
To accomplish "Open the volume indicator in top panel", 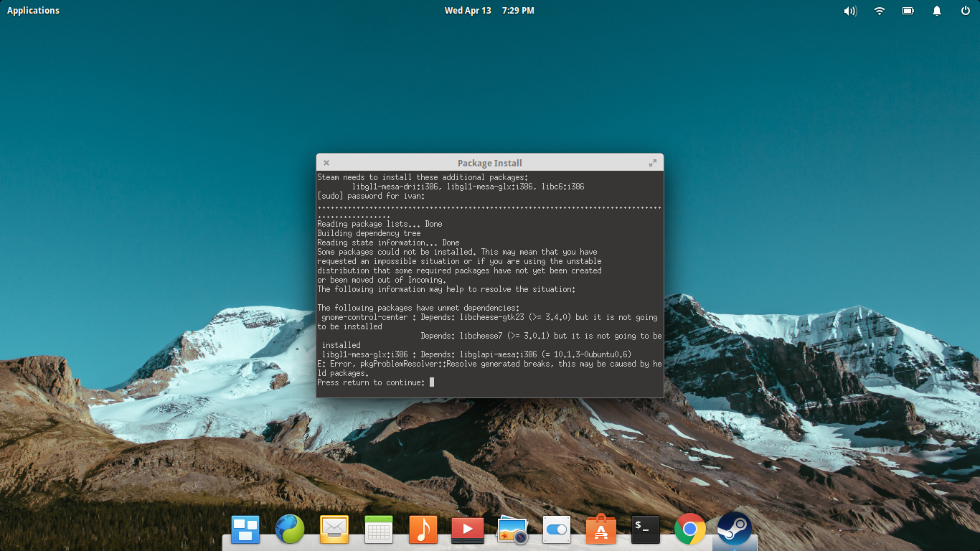I will pos(850,11).
